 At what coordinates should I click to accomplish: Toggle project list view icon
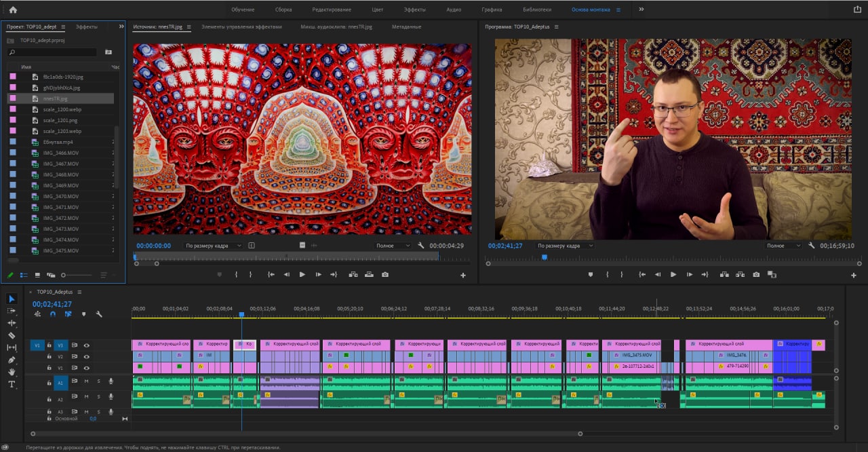tap(24, 275)
